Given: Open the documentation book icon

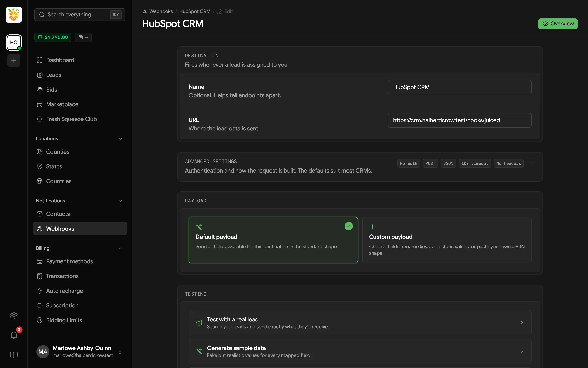Looking at the screenshot, I should click(x=14, y=355).
